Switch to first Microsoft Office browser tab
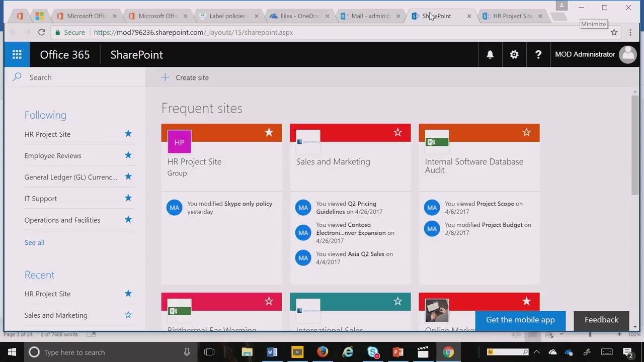 pyautogui.click(x=86, y=16)
